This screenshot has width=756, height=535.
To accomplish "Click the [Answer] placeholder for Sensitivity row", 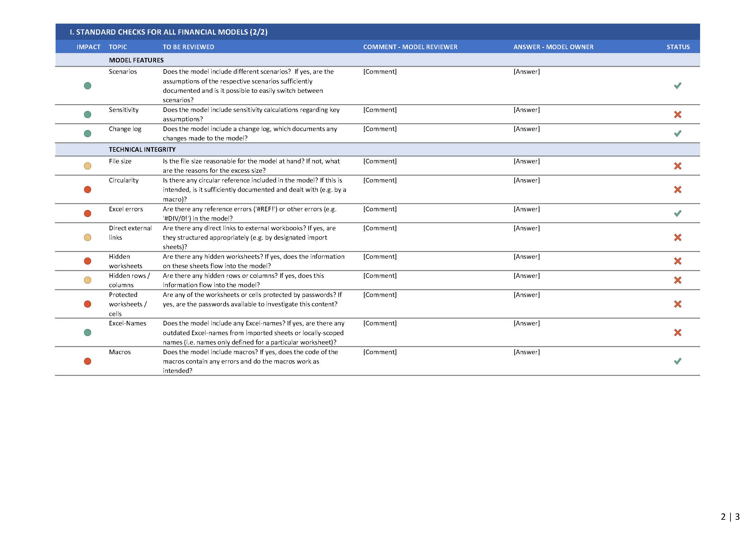I will pos(526,110).
